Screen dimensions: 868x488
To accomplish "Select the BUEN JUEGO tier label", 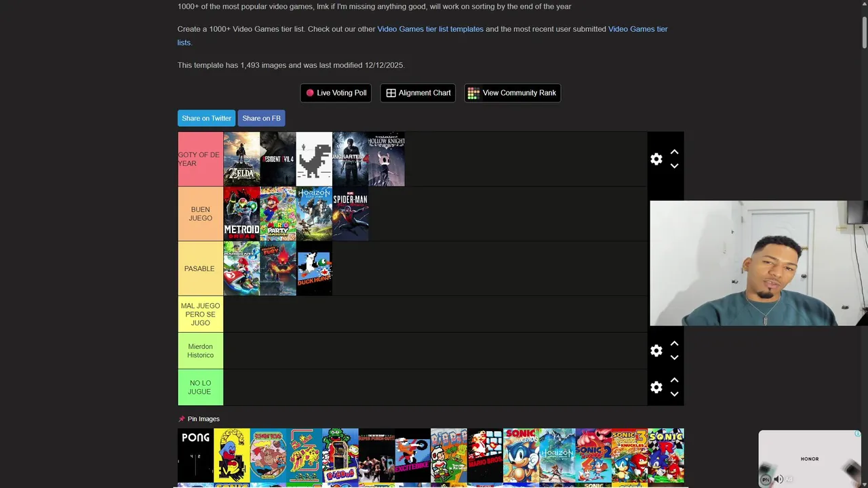I will [200, 213].
